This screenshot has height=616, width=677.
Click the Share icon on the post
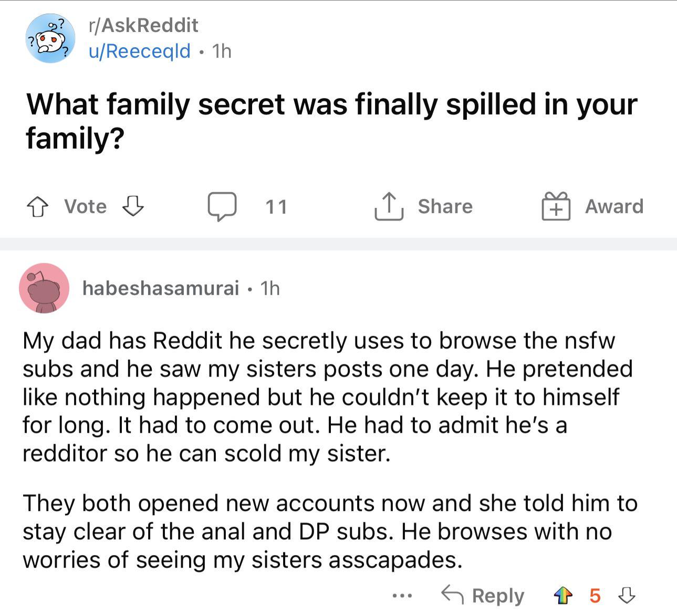point(389,206)
